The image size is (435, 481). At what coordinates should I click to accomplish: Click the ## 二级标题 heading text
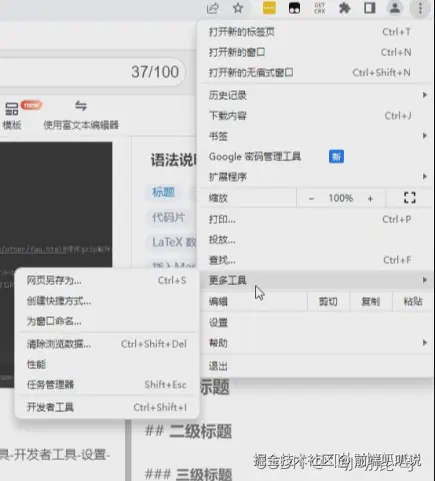pyautogui.click(x=189, y=431)
